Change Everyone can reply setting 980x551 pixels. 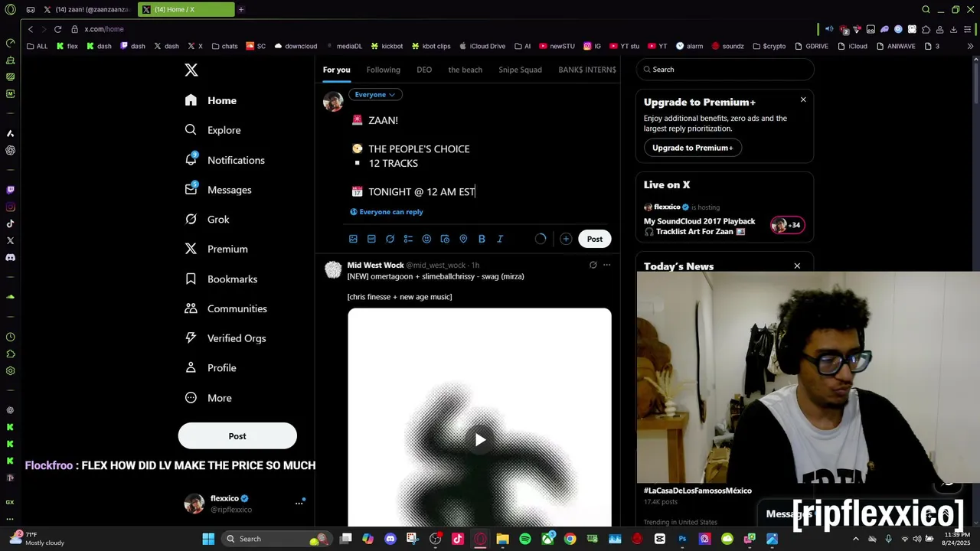387,212
